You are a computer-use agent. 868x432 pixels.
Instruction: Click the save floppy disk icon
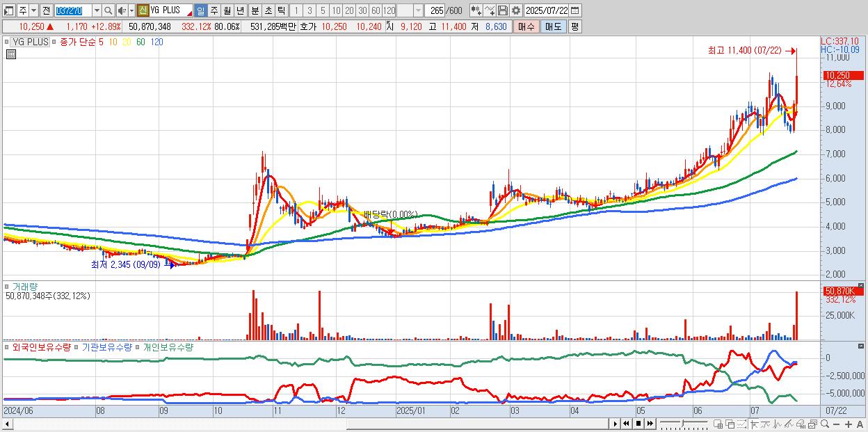tap(503, 10)
